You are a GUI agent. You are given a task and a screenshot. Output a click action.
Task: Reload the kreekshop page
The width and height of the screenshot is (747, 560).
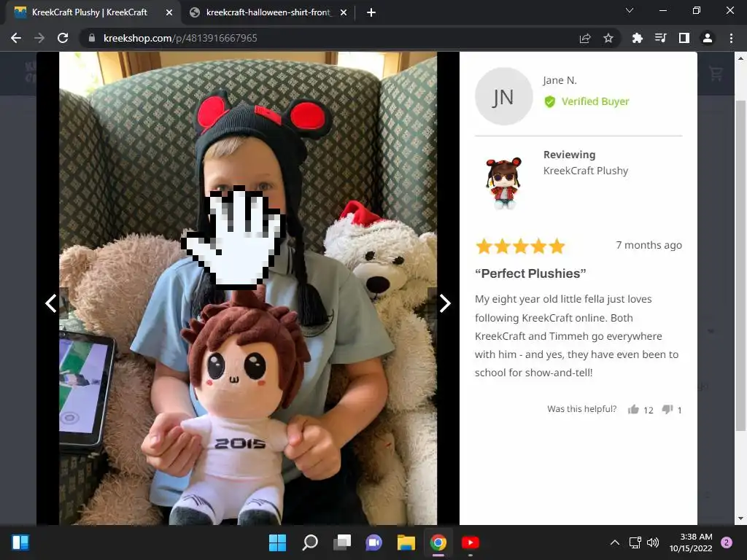click(63, 38)
